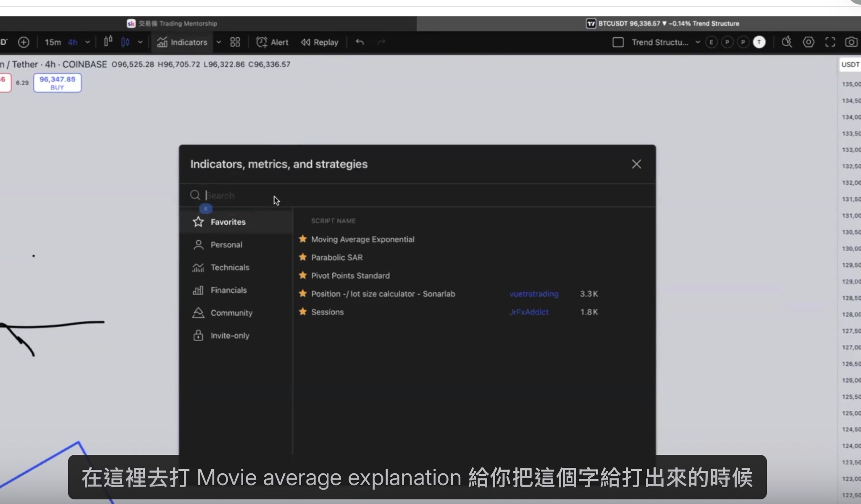Expand the chart interval dropdown chevron

tap(88, 42)
